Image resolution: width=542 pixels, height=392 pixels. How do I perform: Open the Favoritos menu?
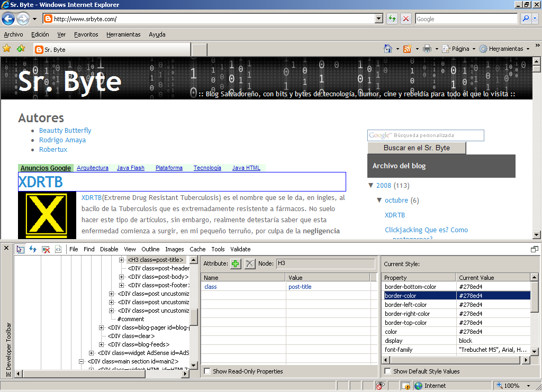(x=86, y=34)
